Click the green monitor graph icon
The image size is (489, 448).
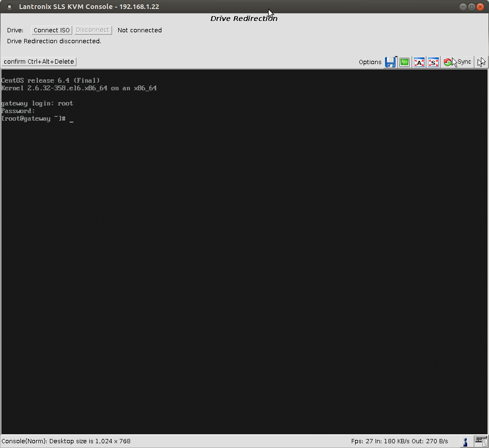(x=404, y=62)
